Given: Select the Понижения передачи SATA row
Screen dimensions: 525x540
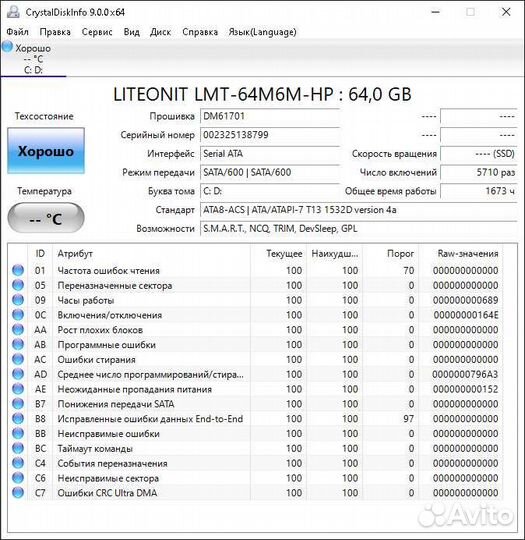Looking at the screenshot, I should point(255,404).
